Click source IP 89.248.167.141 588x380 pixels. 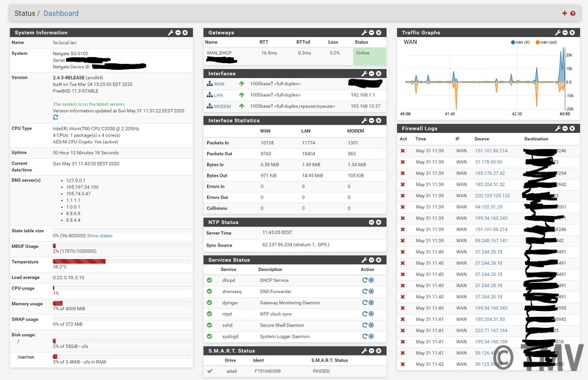coord(491,240)
